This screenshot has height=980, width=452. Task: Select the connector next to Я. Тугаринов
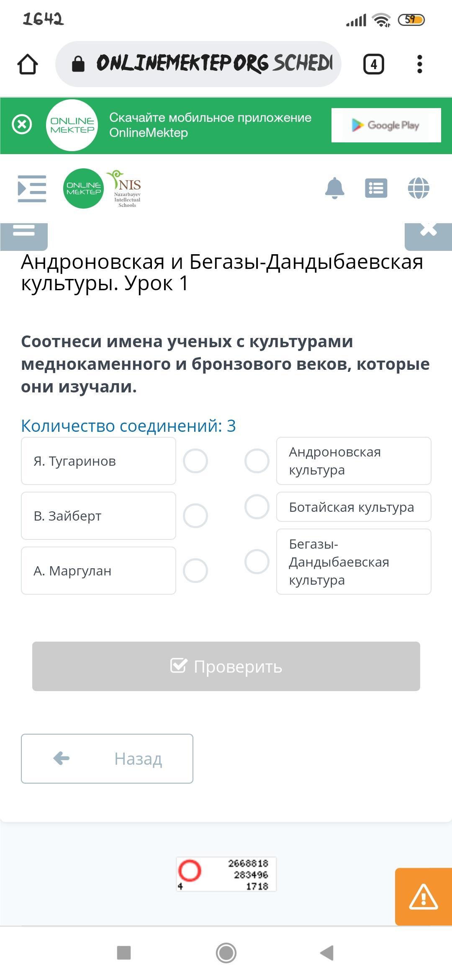pyautogui.click(x=195, y=461)
